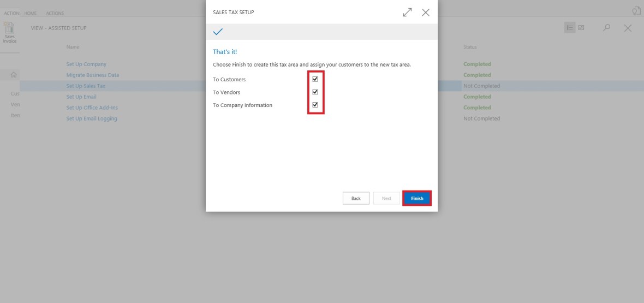
Task: Open the ACTIONS ribbon tab
Action: (55, 13)
